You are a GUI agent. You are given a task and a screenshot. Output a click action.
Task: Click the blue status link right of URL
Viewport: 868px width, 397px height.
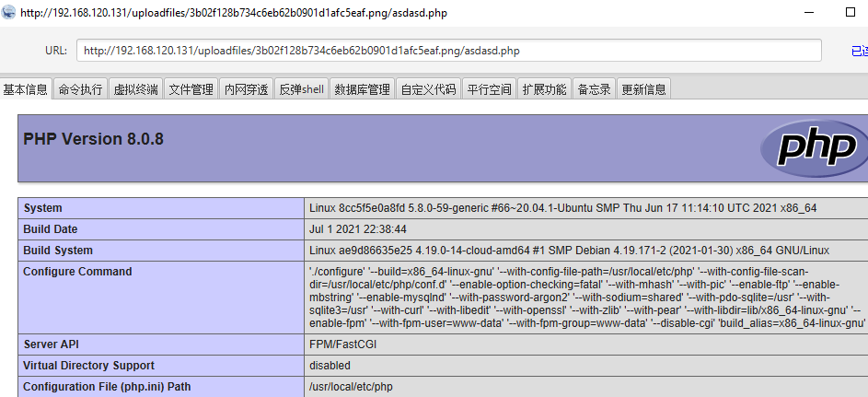pos(859,51)
